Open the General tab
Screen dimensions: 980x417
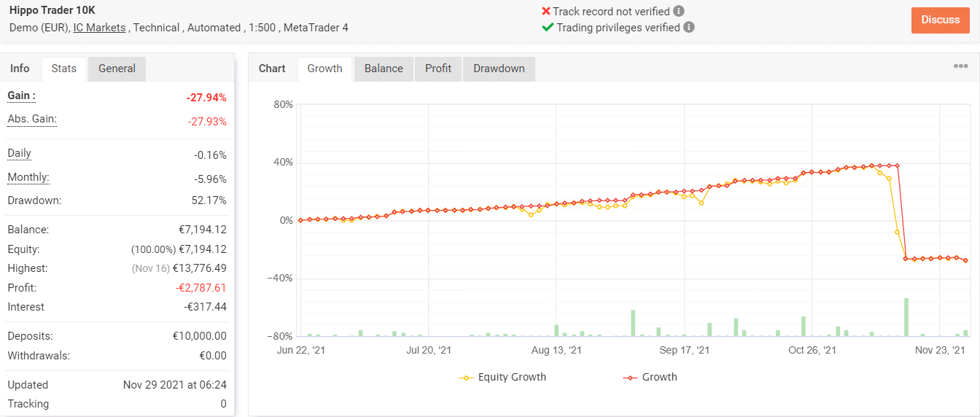[x=117, y=69]
